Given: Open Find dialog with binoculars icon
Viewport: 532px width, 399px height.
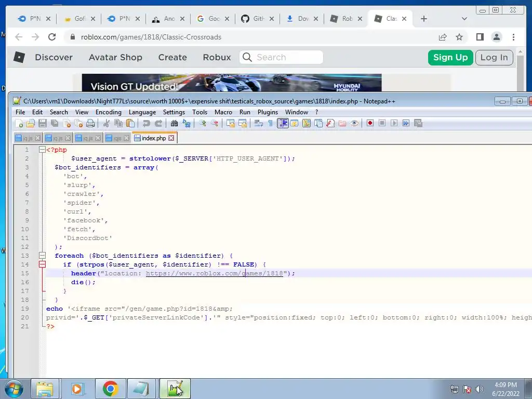Looking at the screenshot, I should coord(174,124).
